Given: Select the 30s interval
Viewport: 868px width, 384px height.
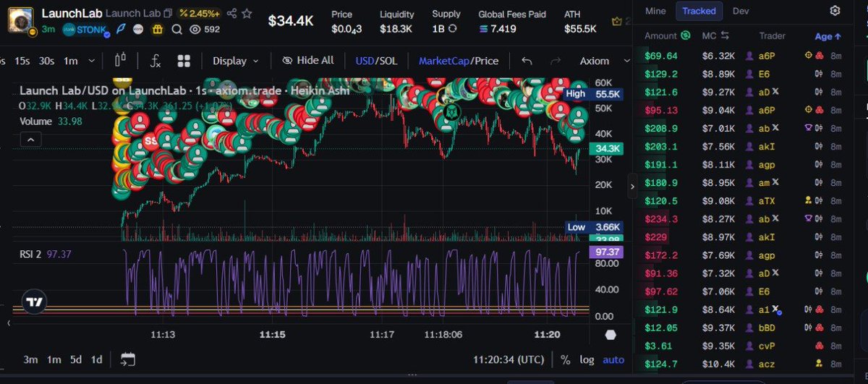Looking at the screenshot, I should point(47,61).
